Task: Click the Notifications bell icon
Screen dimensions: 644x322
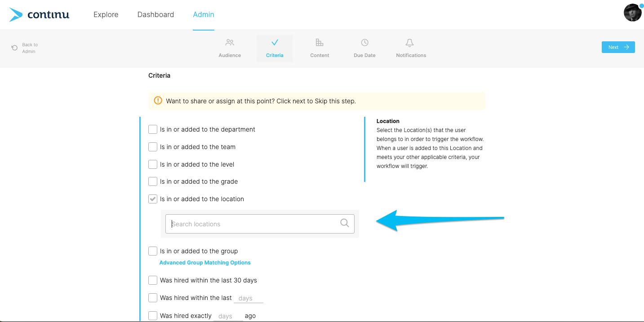Action: [409, 43]
